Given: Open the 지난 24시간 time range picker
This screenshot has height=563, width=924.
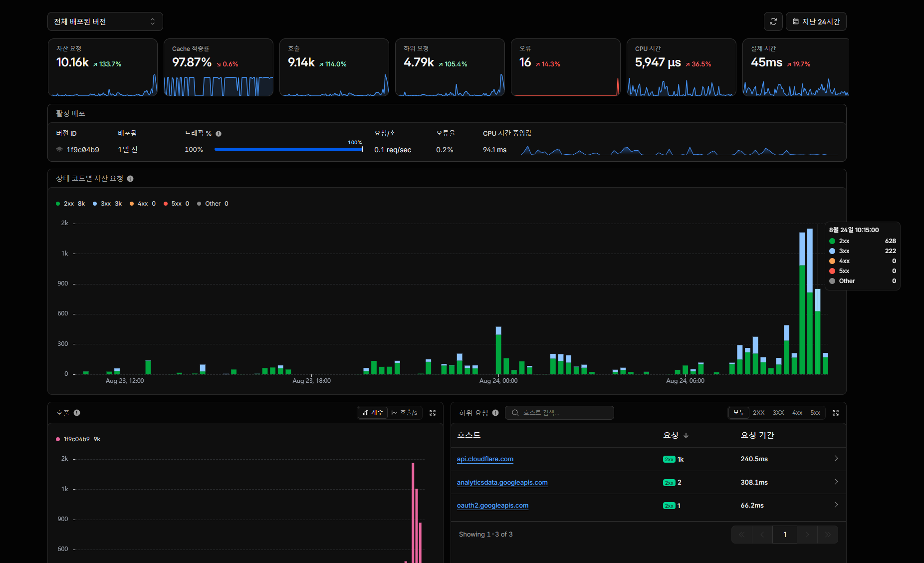Looking at the screenshot, I should click(x=816, y=21).
